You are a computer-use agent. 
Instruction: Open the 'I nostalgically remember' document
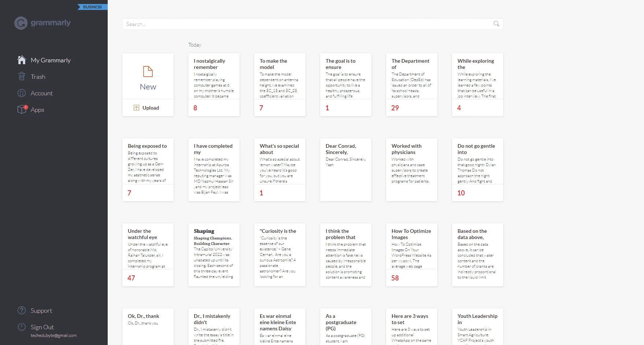coord(214,85)
